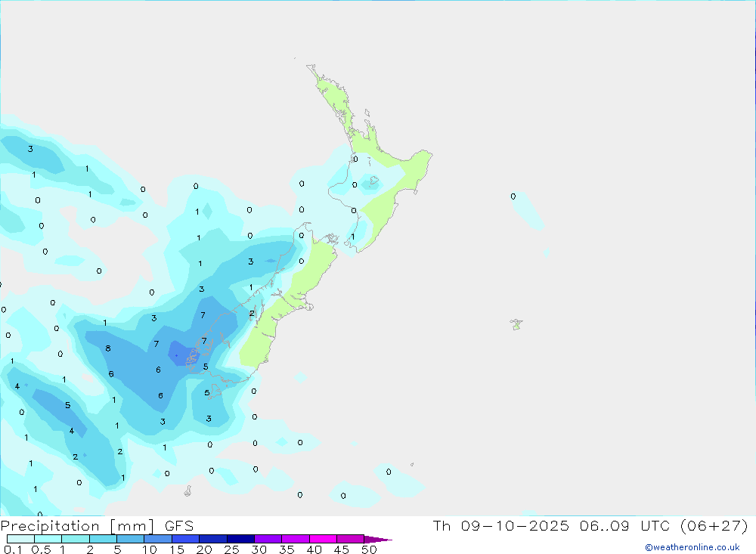Click the "45" legend scale label
756x554 pixels.
(x=342, y=549)
